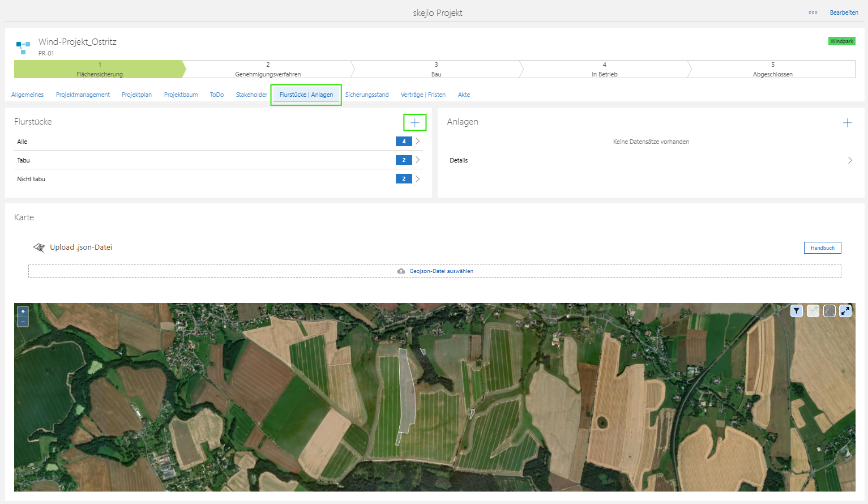
Task: Click the Nicht tabu count badge 2
Action: 404,179
